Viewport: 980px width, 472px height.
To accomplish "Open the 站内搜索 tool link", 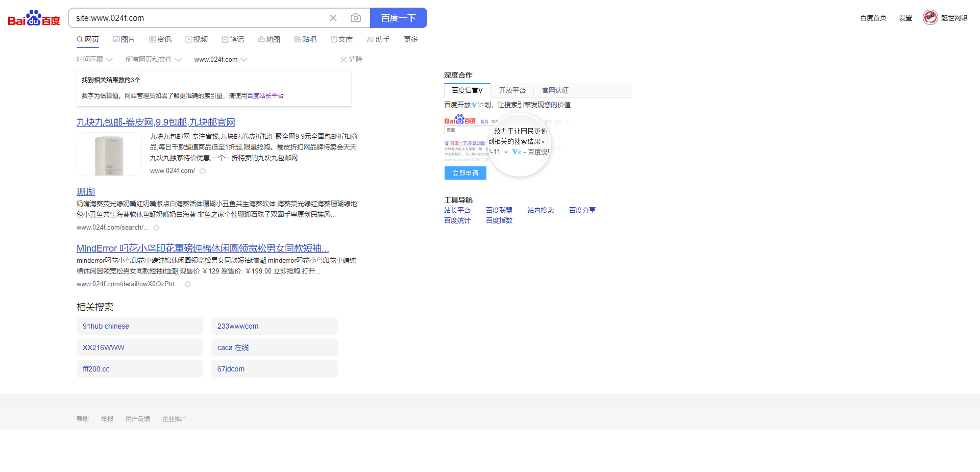I will pos(541,210).
